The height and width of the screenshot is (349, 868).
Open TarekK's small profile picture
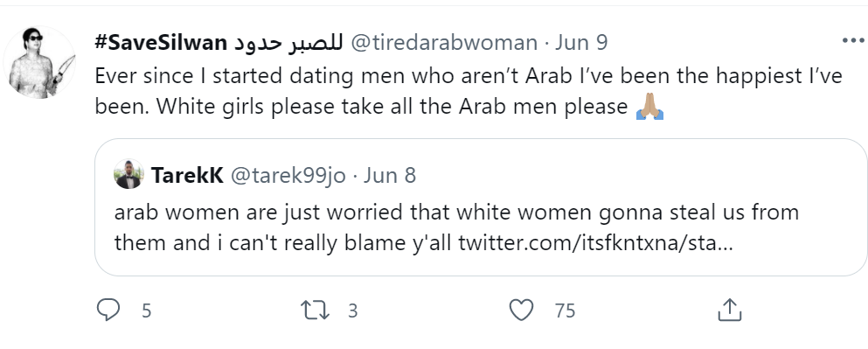coord(129,174)
